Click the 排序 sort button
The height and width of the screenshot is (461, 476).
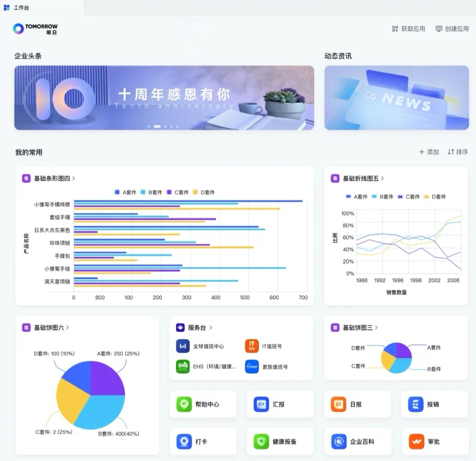point(458,152)
